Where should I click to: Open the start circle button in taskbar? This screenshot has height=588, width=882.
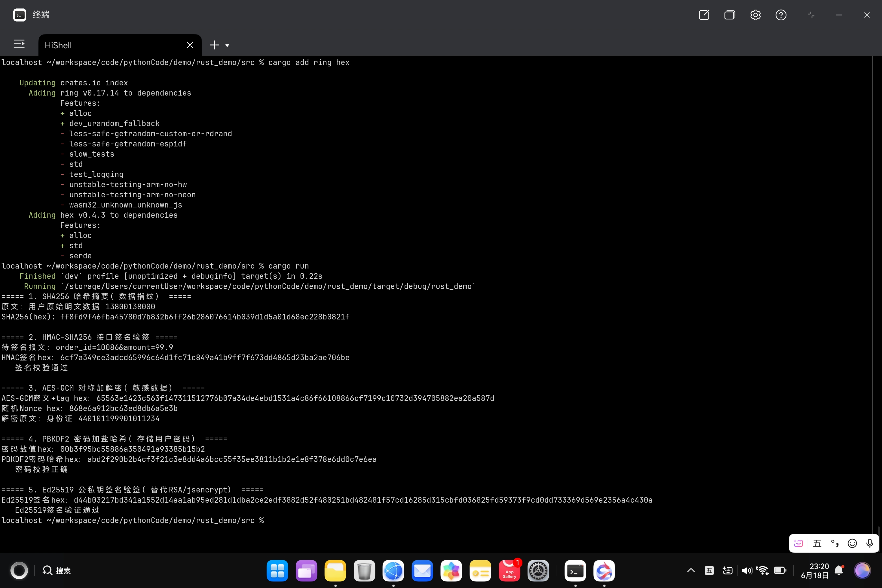point(19,570)
